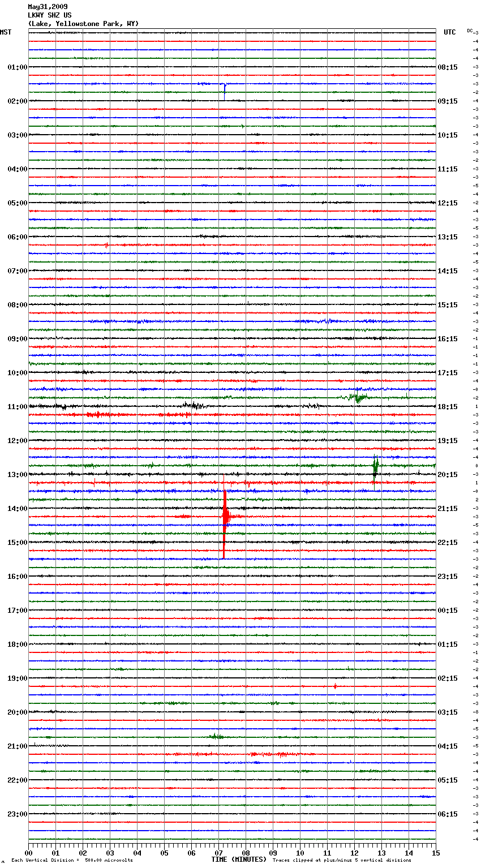This screenshot has width=481, height=868.
Task: Click the 10 minute tick label
Action: pyautogui.click(x=300, y=853)
